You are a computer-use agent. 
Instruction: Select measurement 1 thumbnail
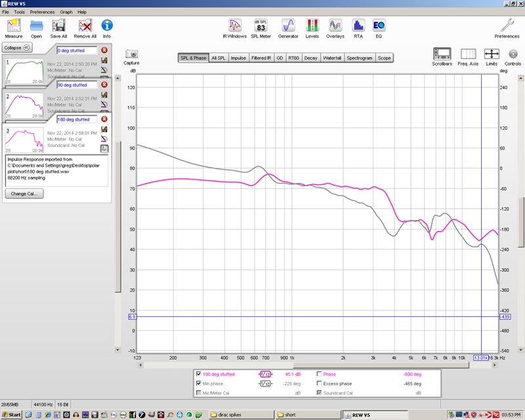24,72
